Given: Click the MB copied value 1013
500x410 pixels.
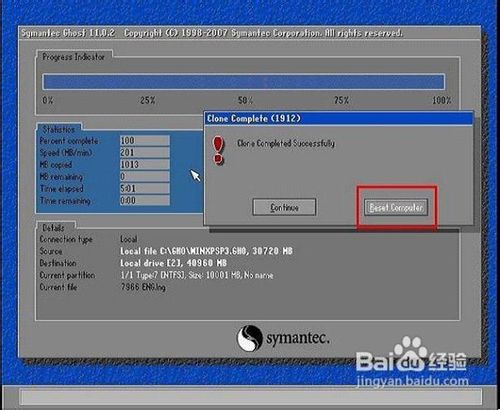Looking at the screenshot, I should [x=145, y=164].
